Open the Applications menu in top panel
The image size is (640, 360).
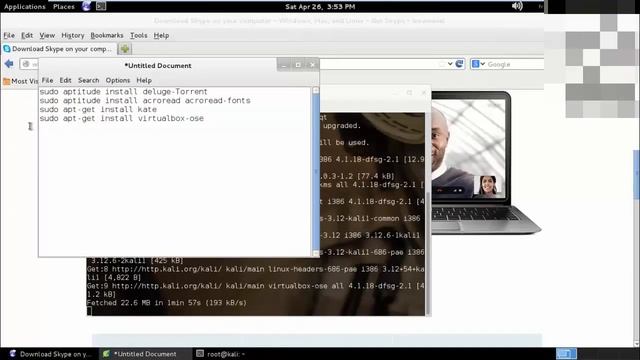click(24, 7)
